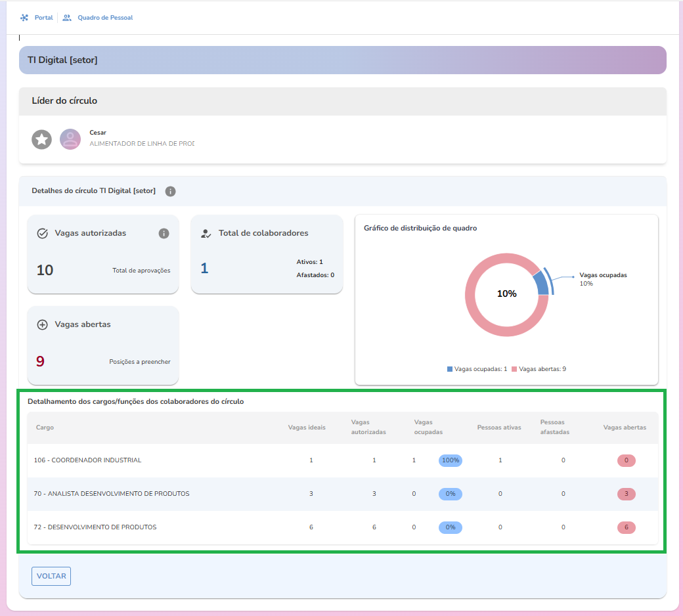
Task: Click the Total de colaboradores person icon
Action: pos(206,233)
